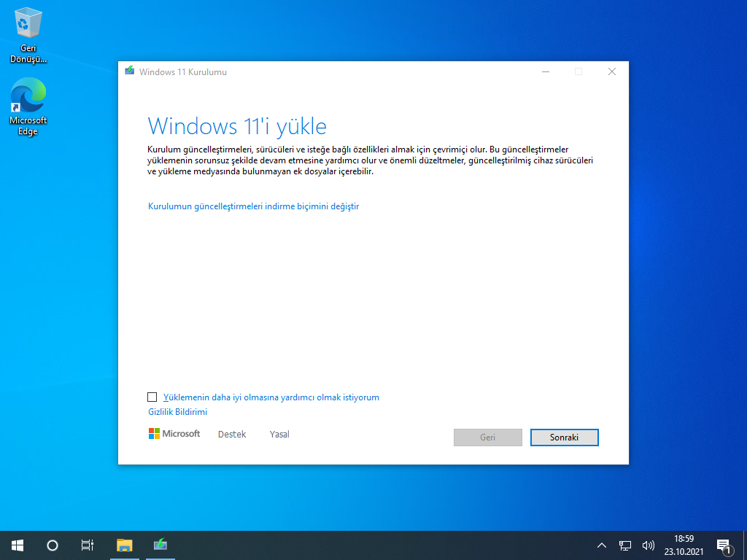Open the notification center icon
The height and width of the screenshot is (560, 747).
pos(725,547)
